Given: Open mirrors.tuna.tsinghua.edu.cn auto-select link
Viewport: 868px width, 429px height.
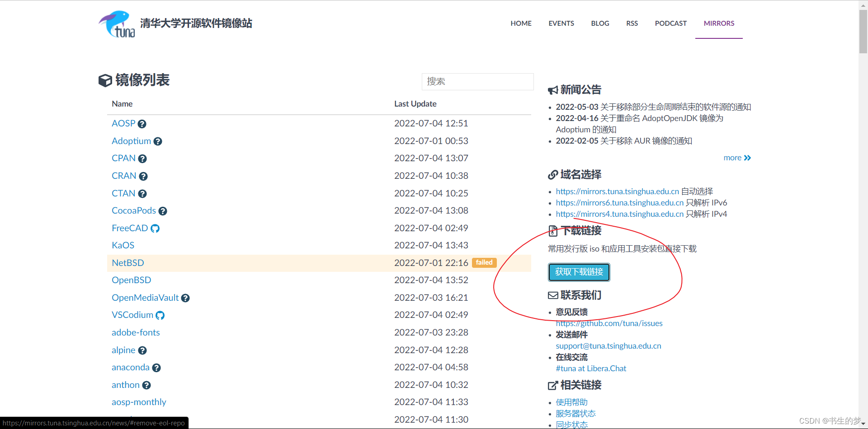Looking at the screenshot, I should point(618,191).
